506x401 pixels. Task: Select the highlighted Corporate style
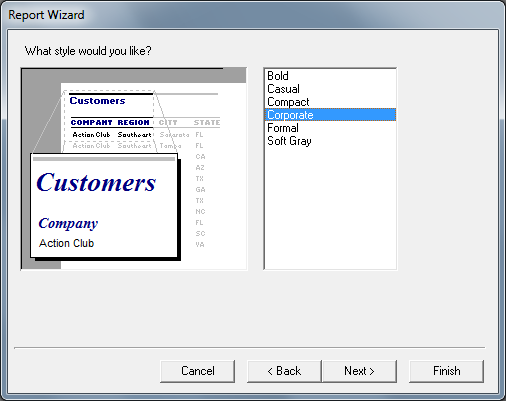(330, 115)
